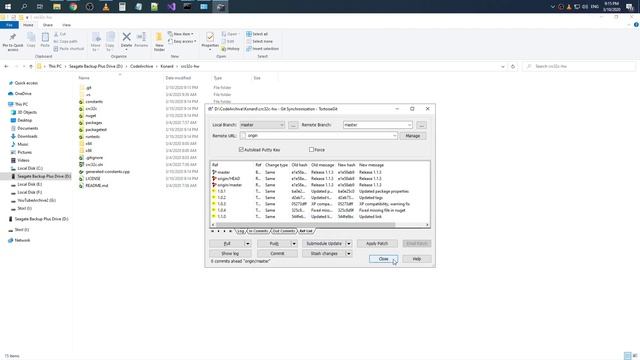This screenshot has height=360, width=640.
Task: Click the Explorer search box
Action: tap(579, 66)
